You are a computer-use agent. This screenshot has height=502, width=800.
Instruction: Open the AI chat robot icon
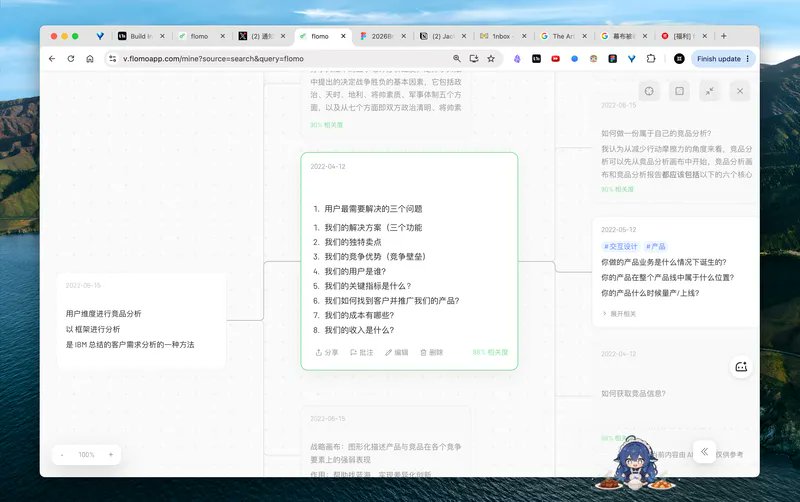(741, 367)
